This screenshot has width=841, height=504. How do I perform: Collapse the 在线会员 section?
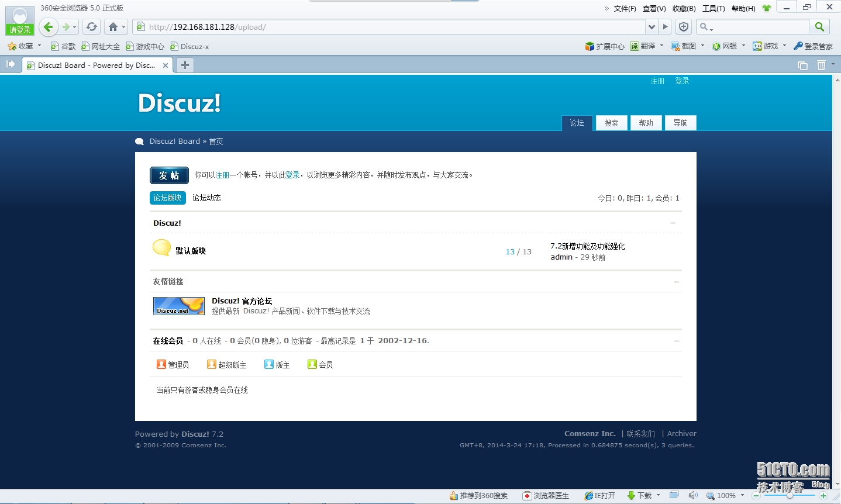tap(677, 341)
